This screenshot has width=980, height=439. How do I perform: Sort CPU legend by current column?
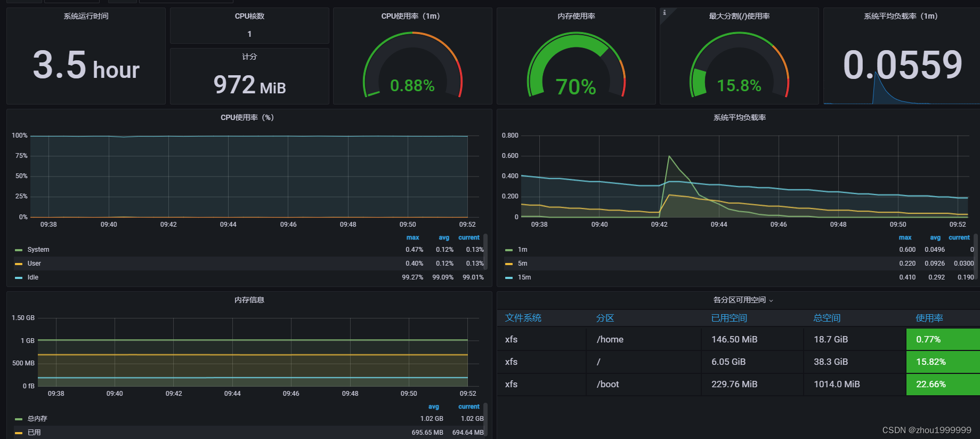(x=469, y=237)
